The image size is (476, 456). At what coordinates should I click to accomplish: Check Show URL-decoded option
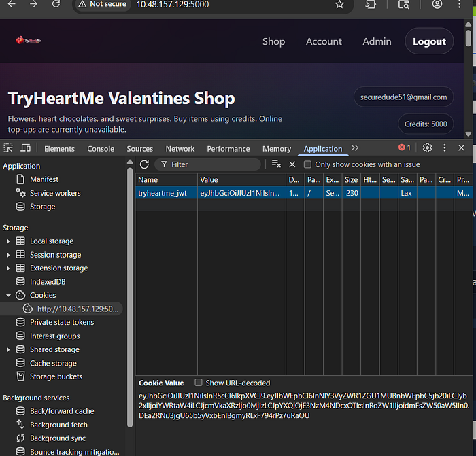point(199,383)
